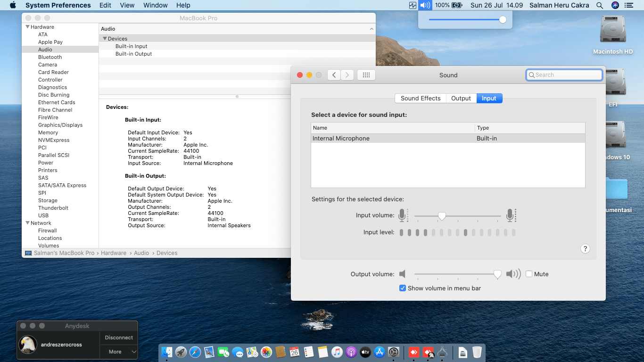The height and width of the screenshot is (362, 644).
Task: Enable the Mute checkbox
Action: point(529,274)
